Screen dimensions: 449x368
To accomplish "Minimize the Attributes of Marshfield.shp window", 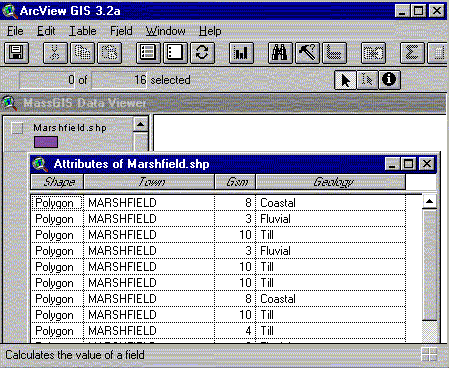I will coord(392,164).
